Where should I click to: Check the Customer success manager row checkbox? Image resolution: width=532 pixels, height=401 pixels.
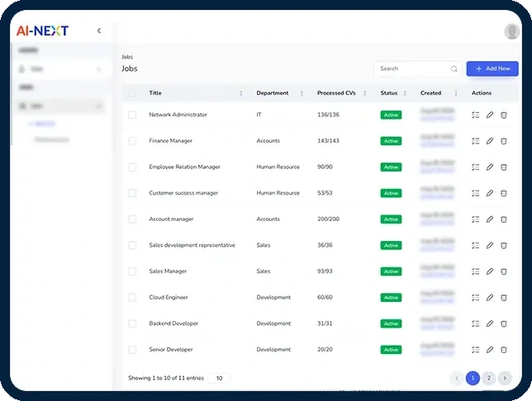coord(132,193)
